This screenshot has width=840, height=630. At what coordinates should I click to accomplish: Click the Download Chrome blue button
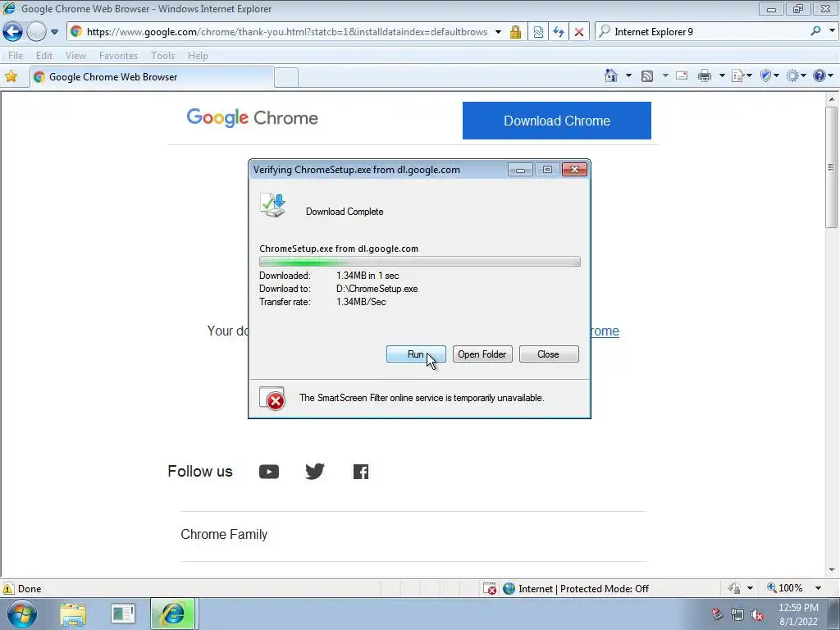pos(557,121)
